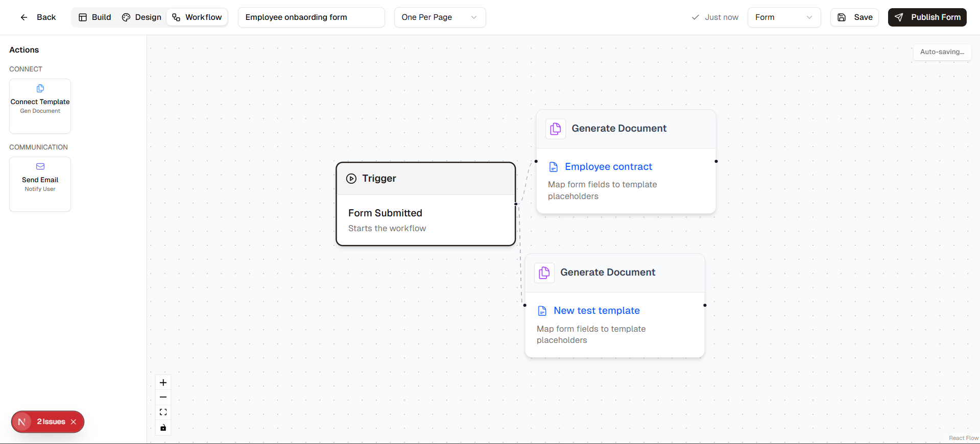Click the Trigger node play icon
Viewport: 980px width, 444px height.
[x=351, y=179]
